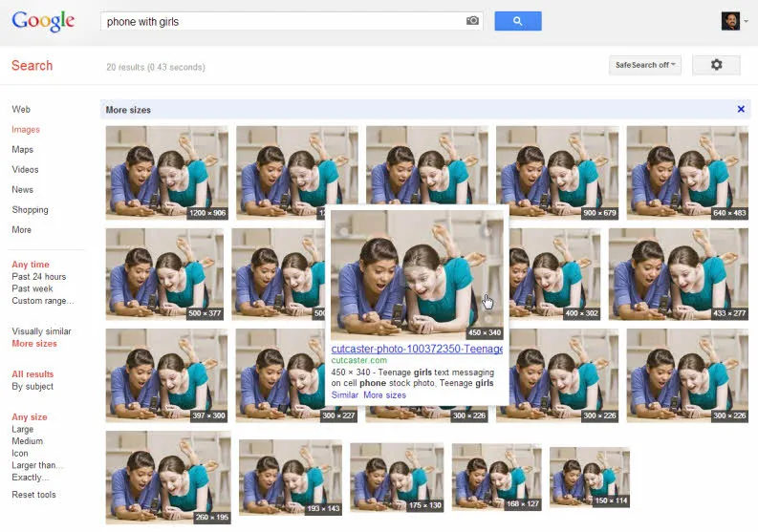
Task: Select More sizes in the sidebar
Action: (x=34, y=344)
